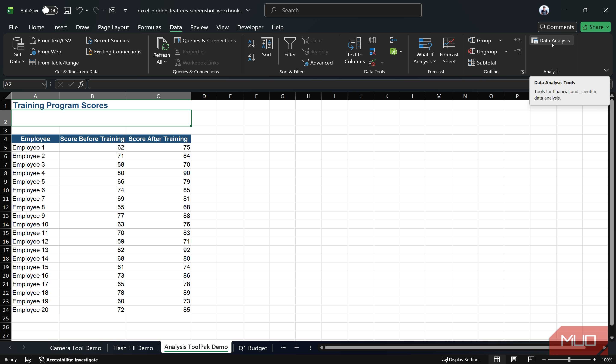Click the camera tool icon in quick access
The width and height of the screenshot is (616, 364).
pos(113,10)
